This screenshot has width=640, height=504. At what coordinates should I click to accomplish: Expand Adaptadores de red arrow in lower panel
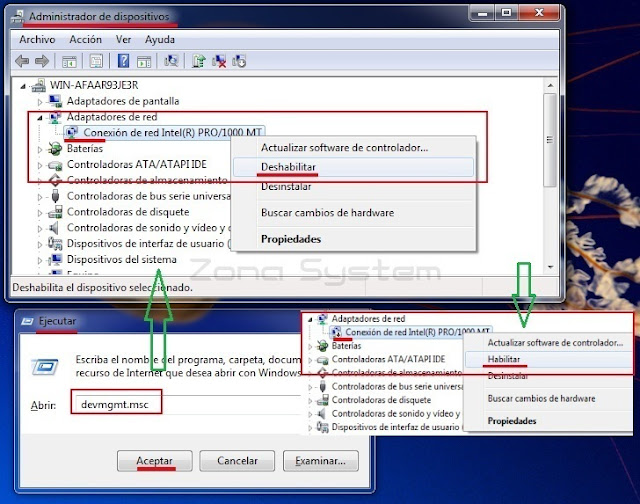(310, 320)
